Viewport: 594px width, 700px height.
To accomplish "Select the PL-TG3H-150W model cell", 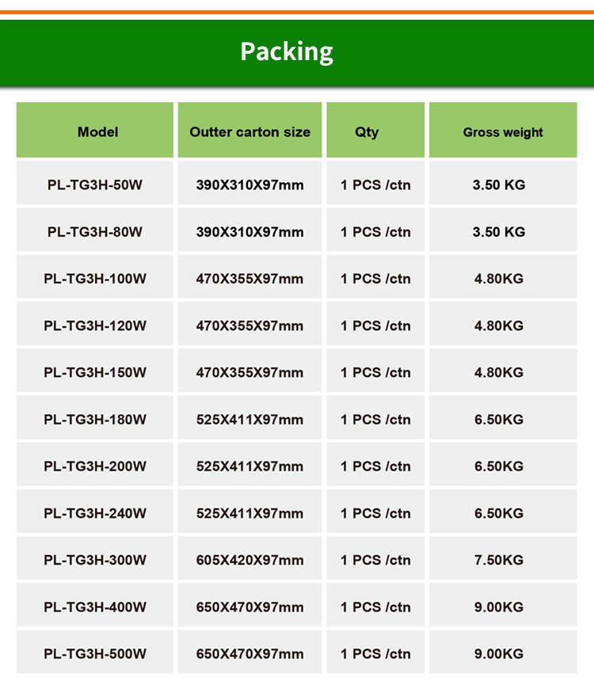I will 95,371.
